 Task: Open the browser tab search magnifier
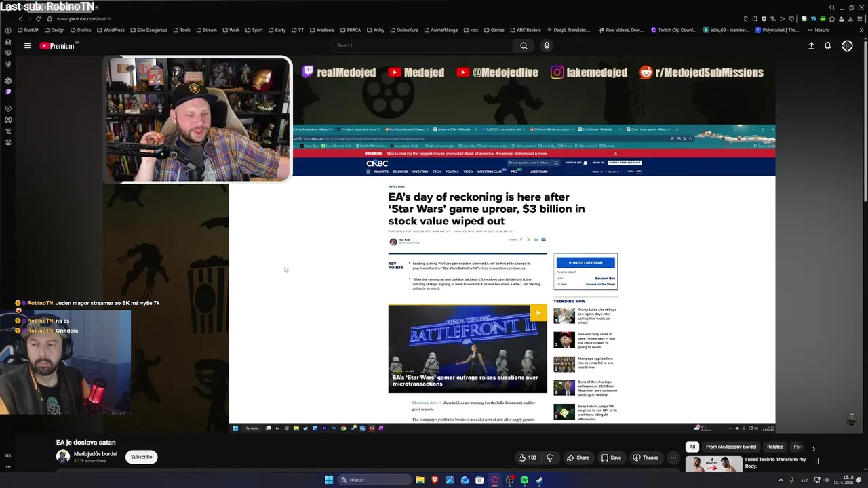[x=832, y=7]
